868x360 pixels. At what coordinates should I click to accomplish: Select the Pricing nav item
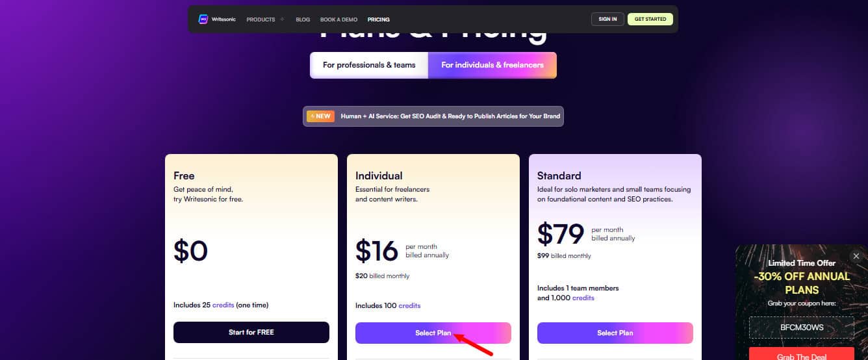click(x=379, y=19)
